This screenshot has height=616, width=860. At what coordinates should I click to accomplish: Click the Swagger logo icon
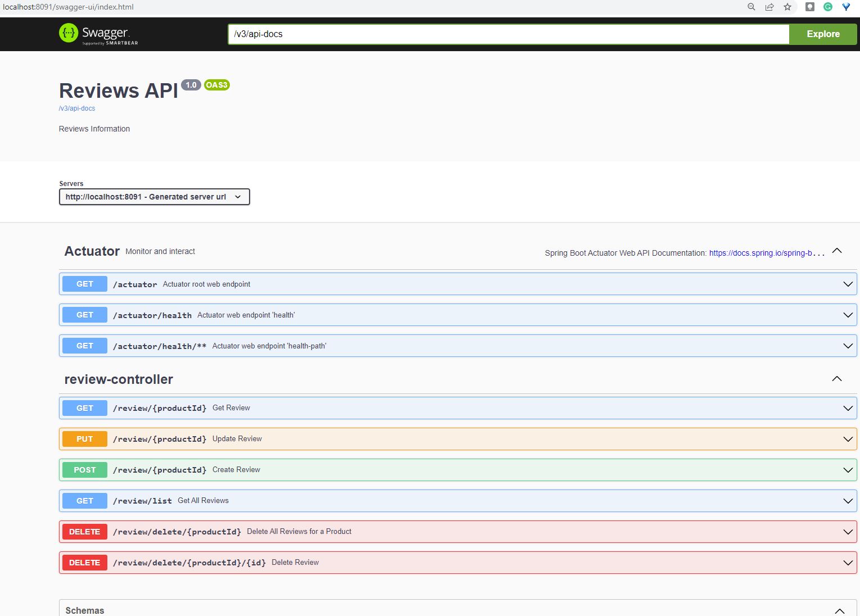(69, 33)
